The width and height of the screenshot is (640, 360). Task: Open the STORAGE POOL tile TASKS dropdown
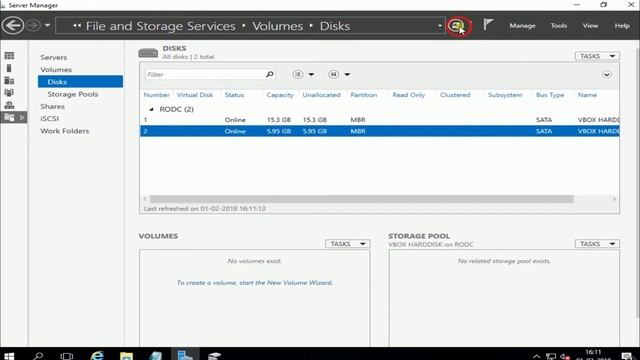(x=597, y=244)
